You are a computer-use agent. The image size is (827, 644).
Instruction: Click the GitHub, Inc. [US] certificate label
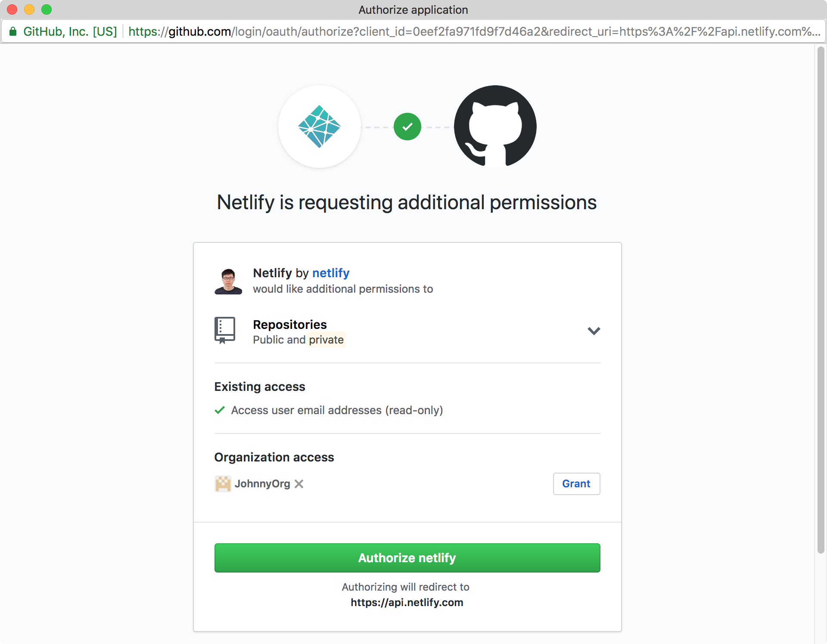click(x=70, y=31)
